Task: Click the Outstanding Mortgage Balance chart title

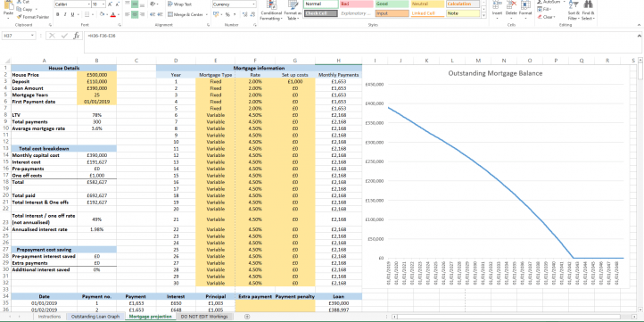Action: 495,73
